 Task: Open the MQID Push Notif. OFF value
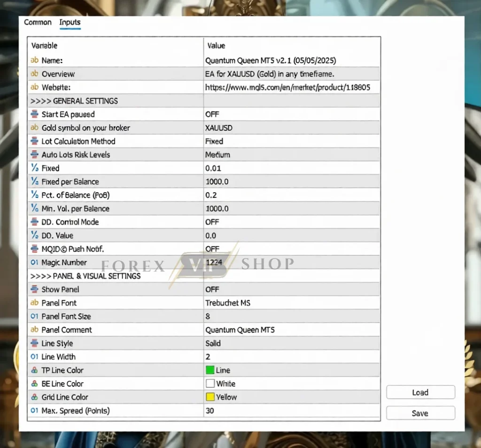coord(292,249)
